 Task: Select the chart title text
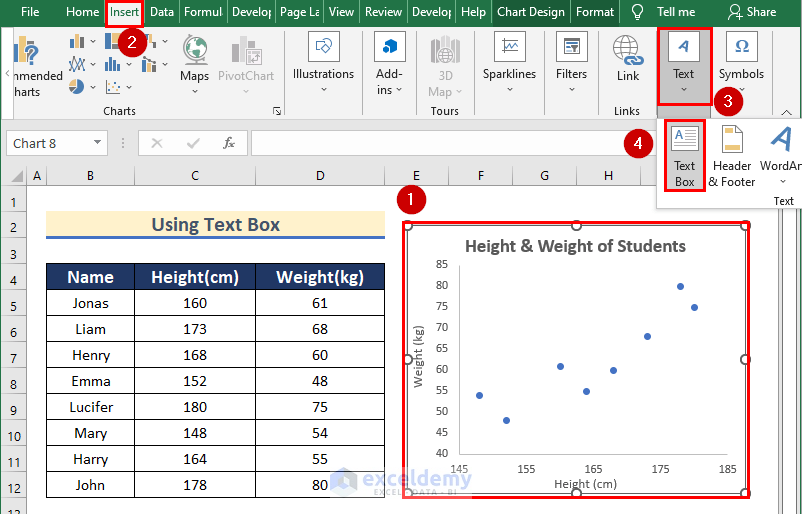click(575, 246)
